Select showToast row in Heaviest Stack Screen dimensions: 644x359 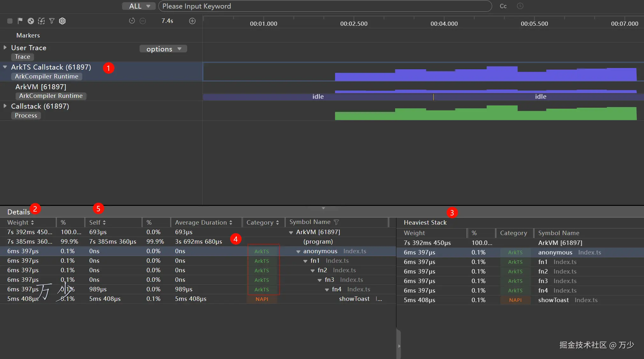pos(553,300)
